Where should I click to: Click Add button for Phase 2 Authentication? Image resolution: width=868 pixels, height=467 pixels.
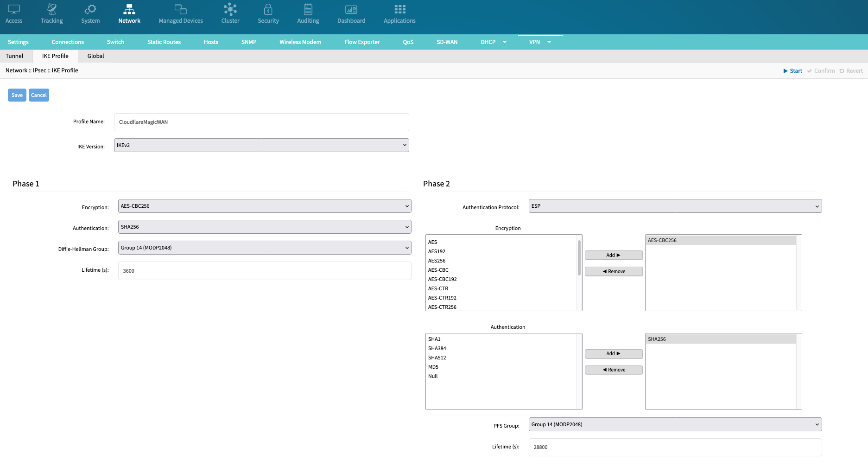614,353
